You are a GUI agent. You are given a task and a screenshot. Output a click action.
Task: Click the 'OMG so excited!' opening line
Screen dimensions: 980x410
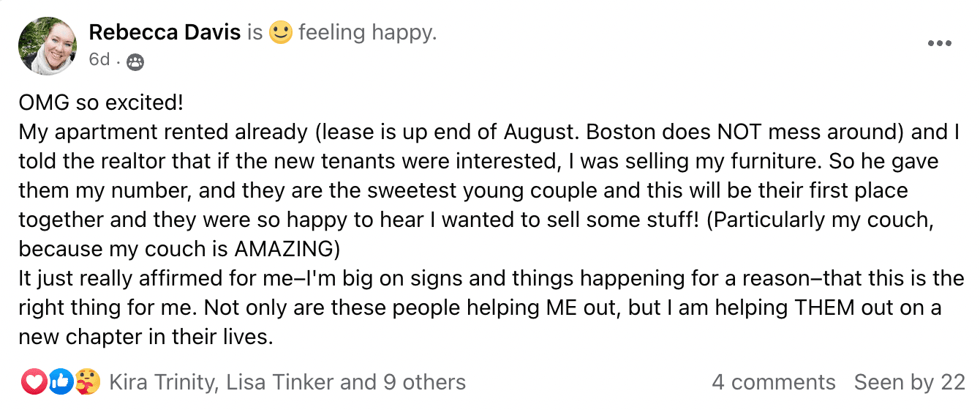(x=101, y=102)
